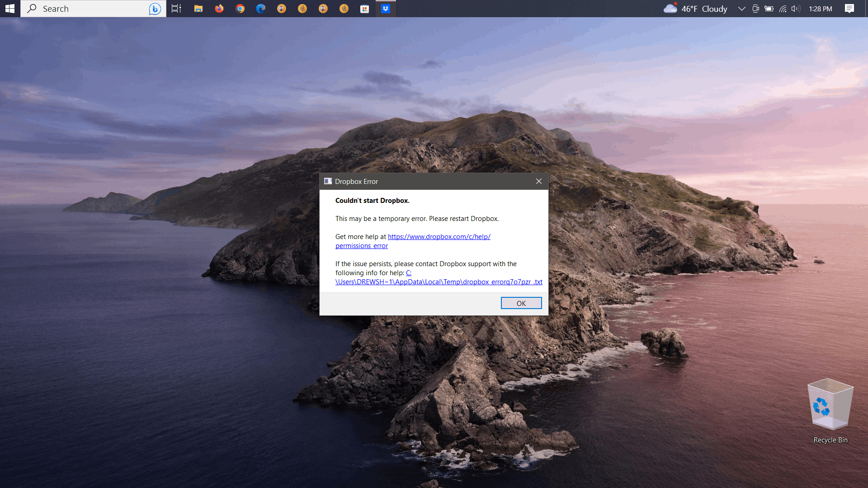Image resolution: width=868 pixels, height=488 pixels.
Task: Open the Wi-Fi network flyout
Action: pyautogui.click(x=783, y=9)
